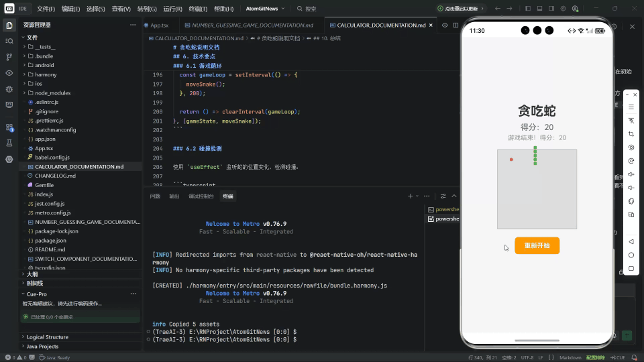Open the Testing flask icon in activity bar
Viewport: 644px width, 362px height.
[x=9, y=143]
